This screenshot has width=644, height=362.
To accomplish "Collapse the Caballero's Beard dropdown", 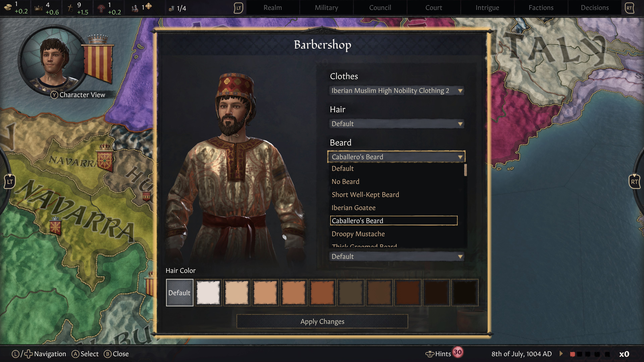I will [x=396, y=157].
